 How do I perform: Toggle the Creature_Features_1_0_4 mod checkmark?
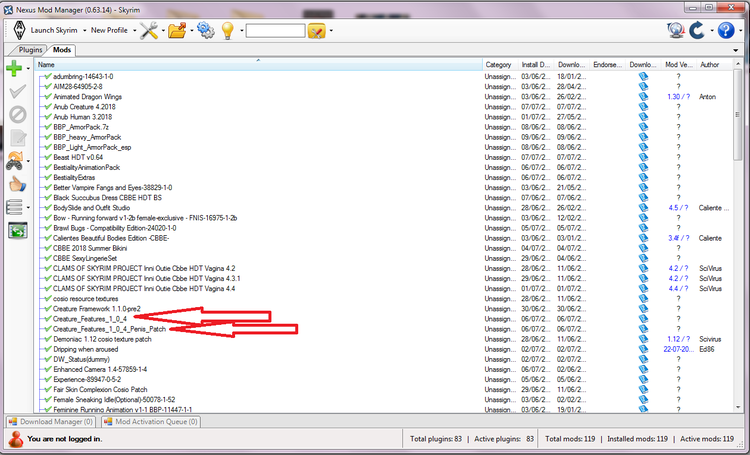pos(48,319)
